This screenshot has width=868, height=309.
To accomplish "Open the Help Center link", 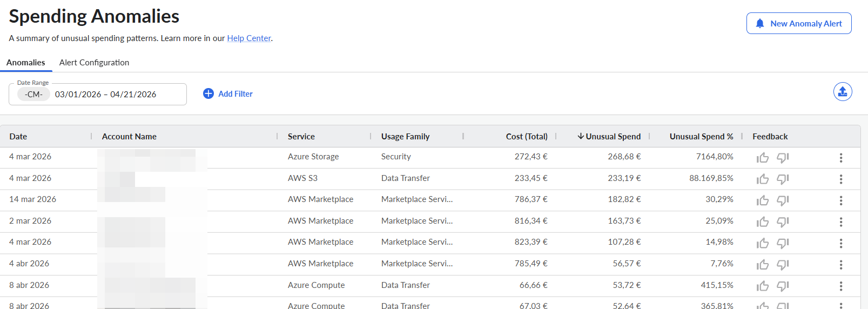I will [249, 38].
